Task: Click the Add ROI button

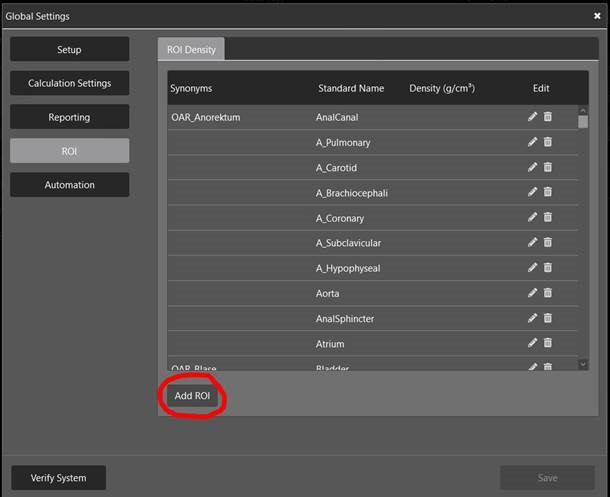Action: click(192, 396)
